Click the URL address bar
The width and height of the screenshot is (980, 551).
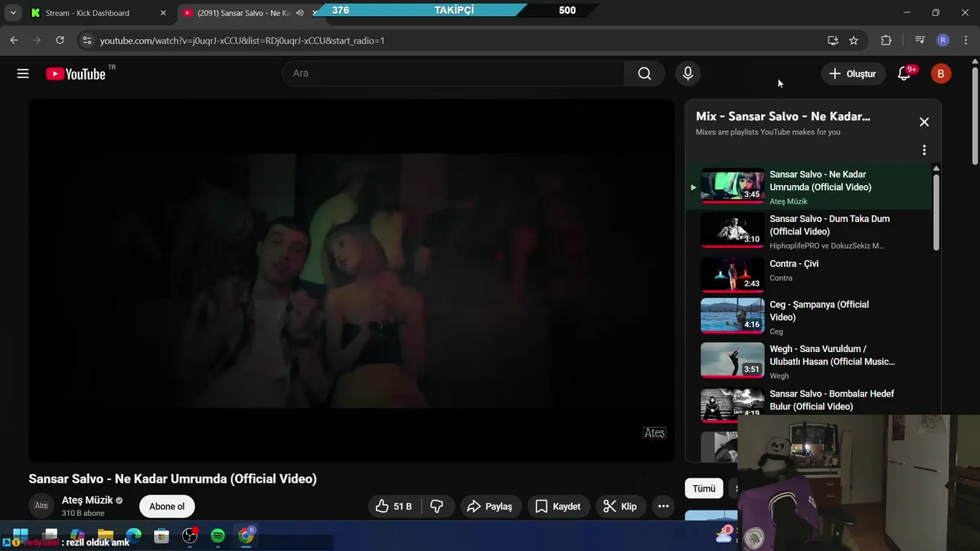tap(452, 41)
